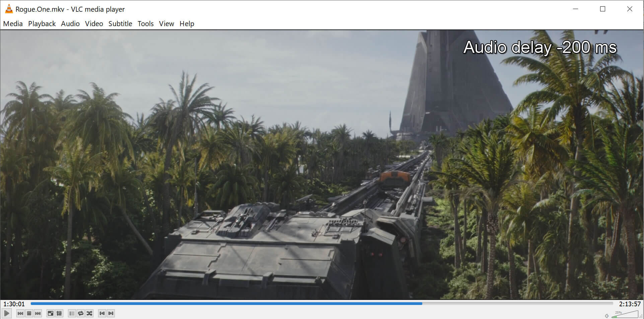The width and height of the screenshot is (644, 319).
Task: Skip to next media in playlist
Action: click(38, 314)
